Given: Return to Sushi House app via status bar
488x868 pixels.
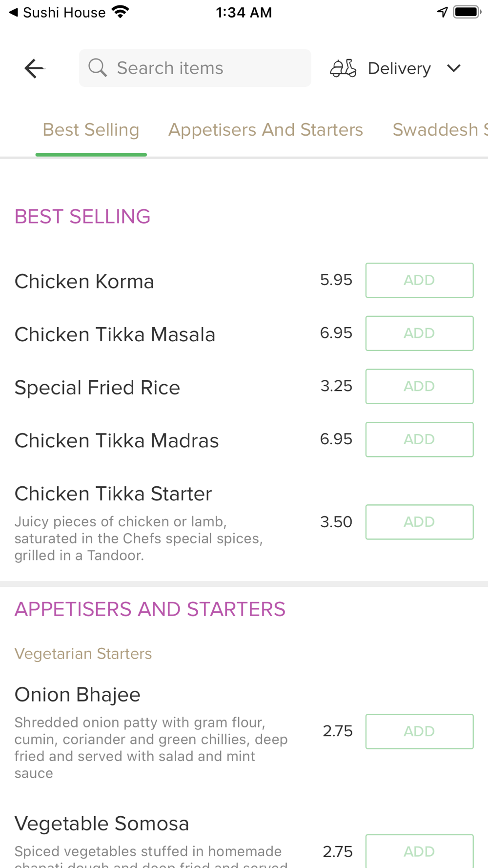Looking at the screenshot, I should [x=57, y=13].
